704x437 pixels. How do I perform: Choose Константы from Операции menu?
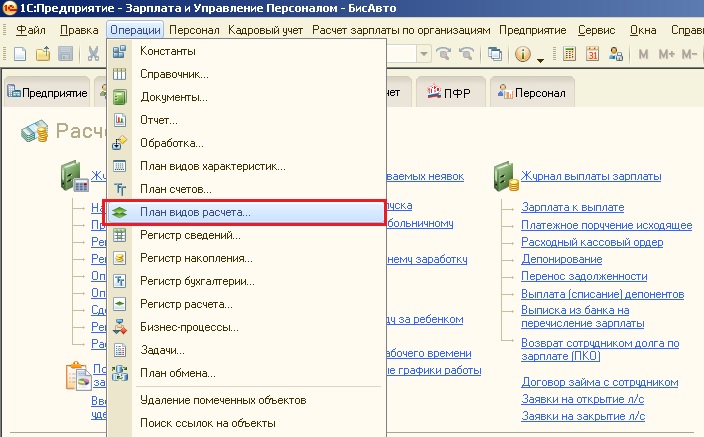[246, 51]
